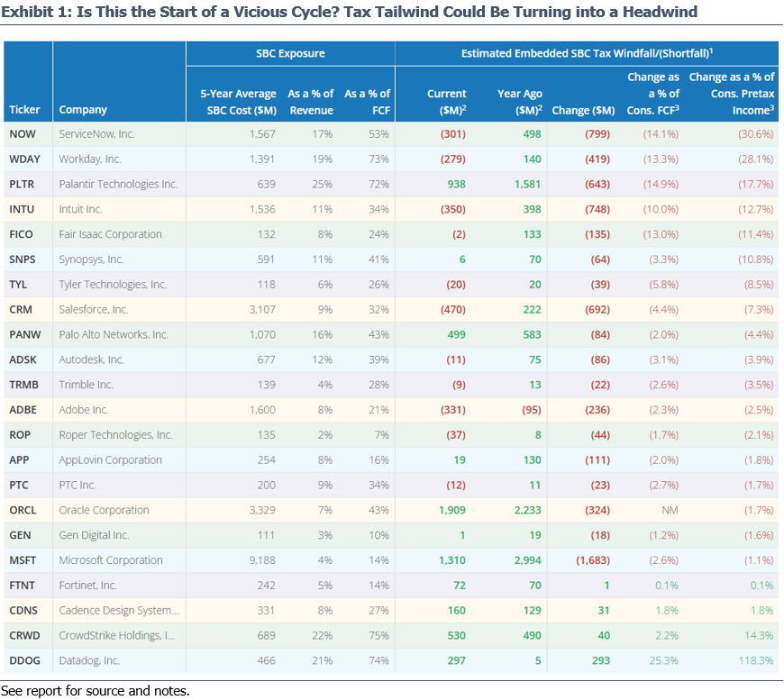Select 'As a % of Revenue' header
The image size is (784, 700).
tap(311, 102)
